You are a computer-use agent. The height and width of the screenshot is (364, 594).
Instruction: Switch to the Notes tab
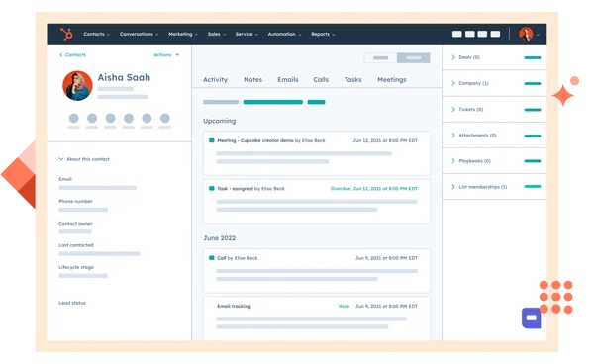click(252, 80)
